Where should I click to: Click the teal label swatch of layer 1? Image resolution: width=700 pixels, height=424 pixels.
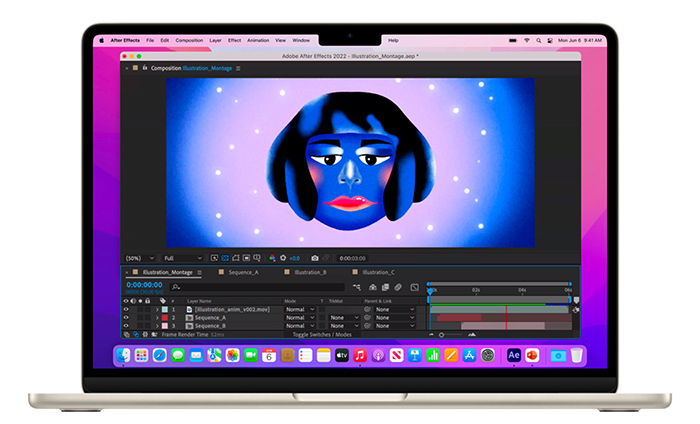[165, 309]
